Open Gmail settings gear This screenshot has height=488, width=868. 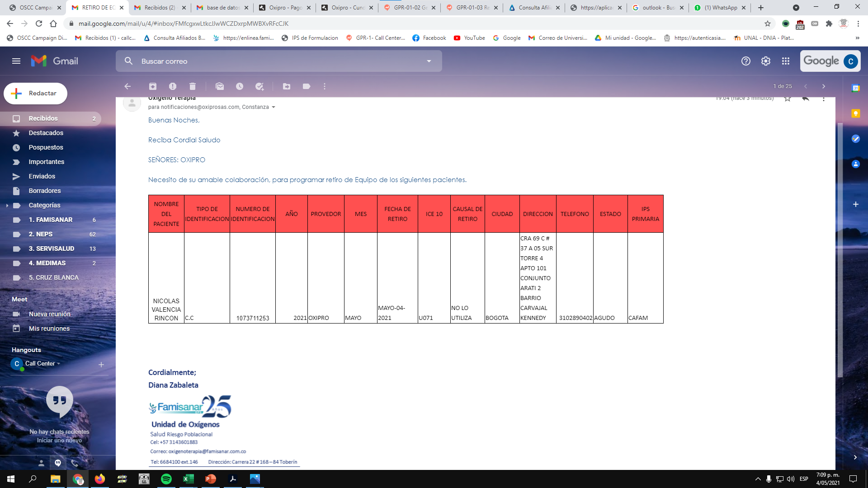pyautogui.click(x=766, y=61)
